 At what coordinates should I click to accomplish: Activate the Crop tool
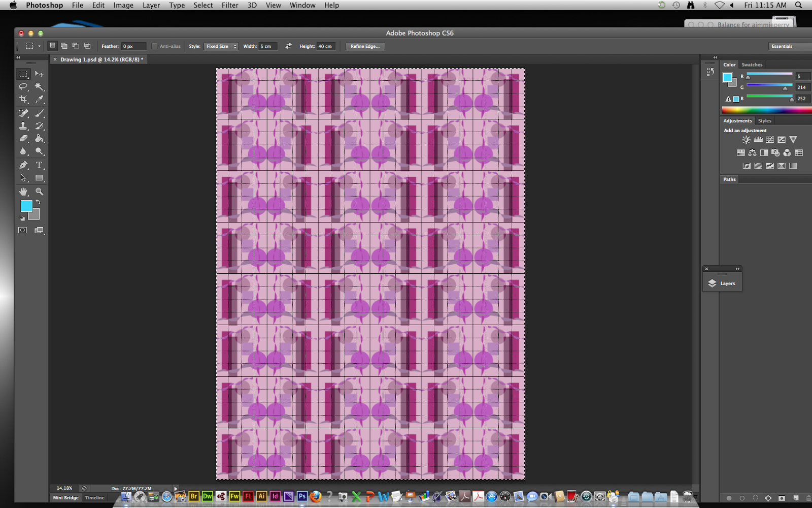(x=23, y=100)
